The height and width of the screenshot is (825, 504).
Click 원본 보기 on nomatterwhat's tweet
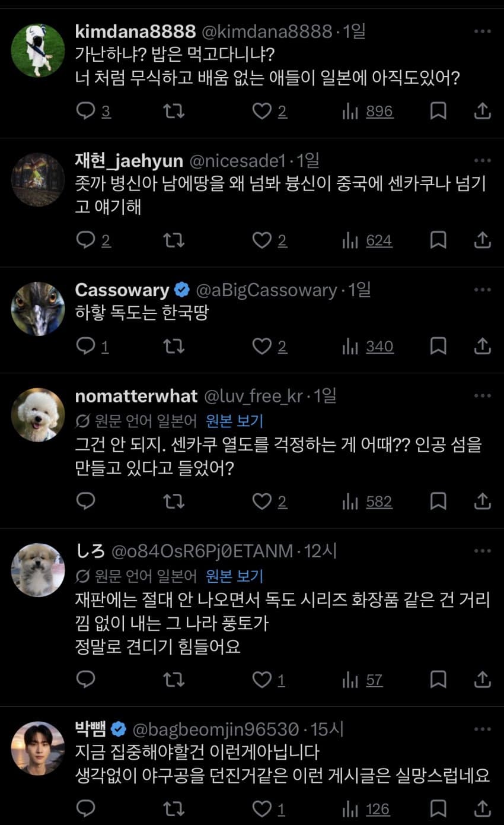tap(235, 421)
